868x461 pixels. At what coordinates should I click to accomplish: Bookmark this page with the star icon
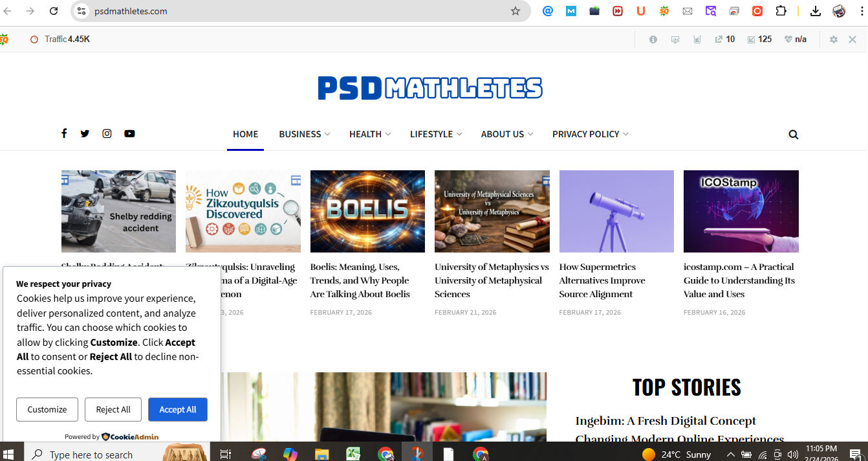(x=515, y=11)
